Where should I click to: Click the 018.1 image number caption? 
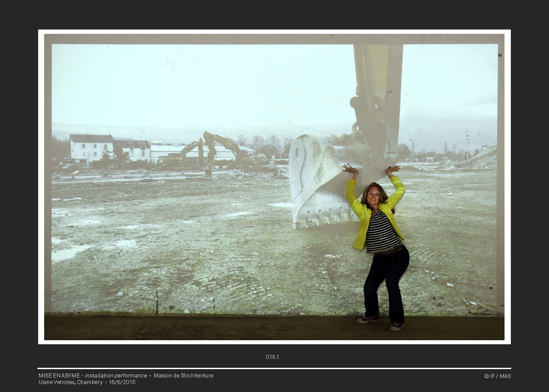pyautogui.click(x=272, y=357)
